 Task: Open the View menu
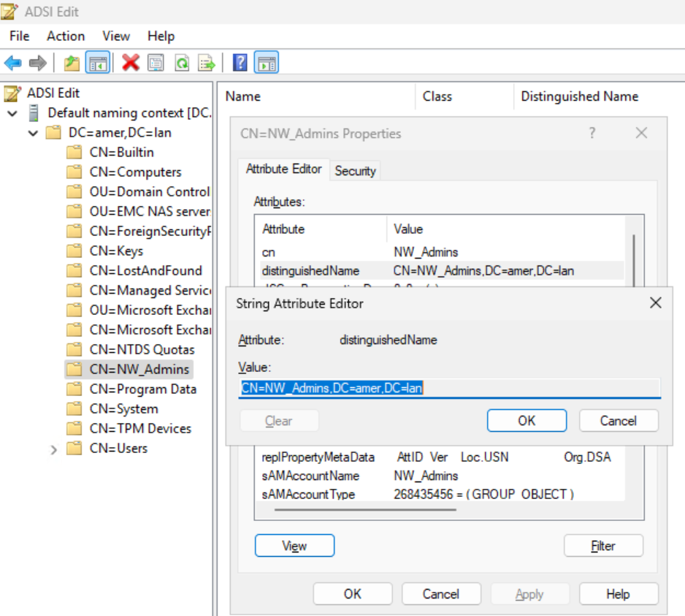tap(115, 36)
